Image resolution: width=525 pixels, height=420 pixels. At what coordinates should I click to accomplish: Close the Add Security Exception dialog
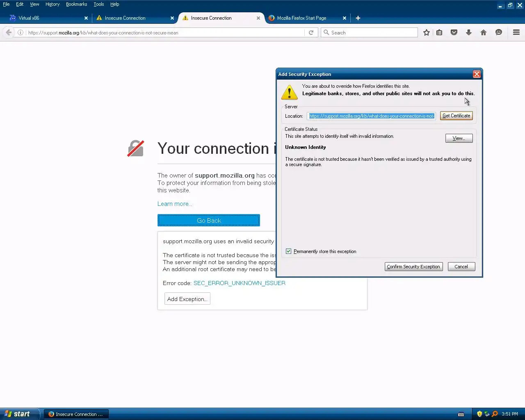click(x=477, y=74)
